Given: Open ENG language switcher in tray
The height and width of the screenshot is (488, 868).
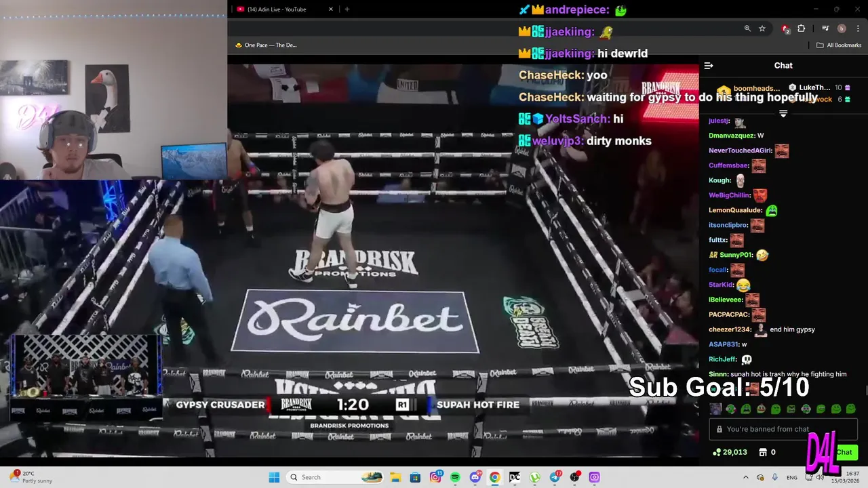Looking at the screenshot, I should 792,477.
